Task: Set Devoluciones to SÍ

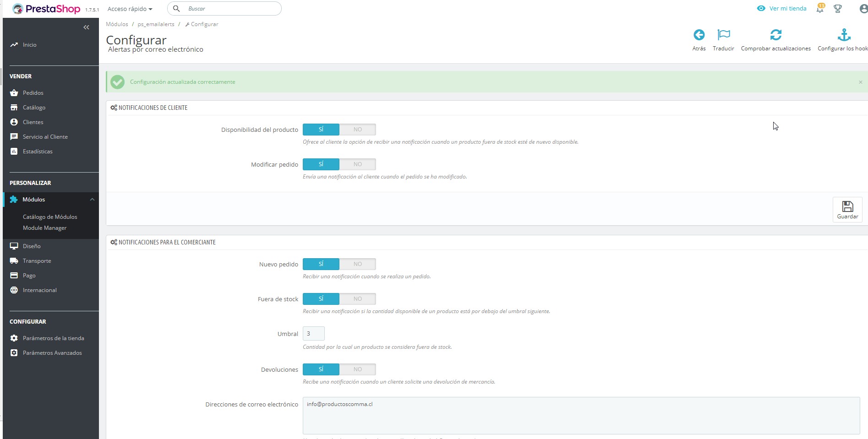Action: (321, 369)
